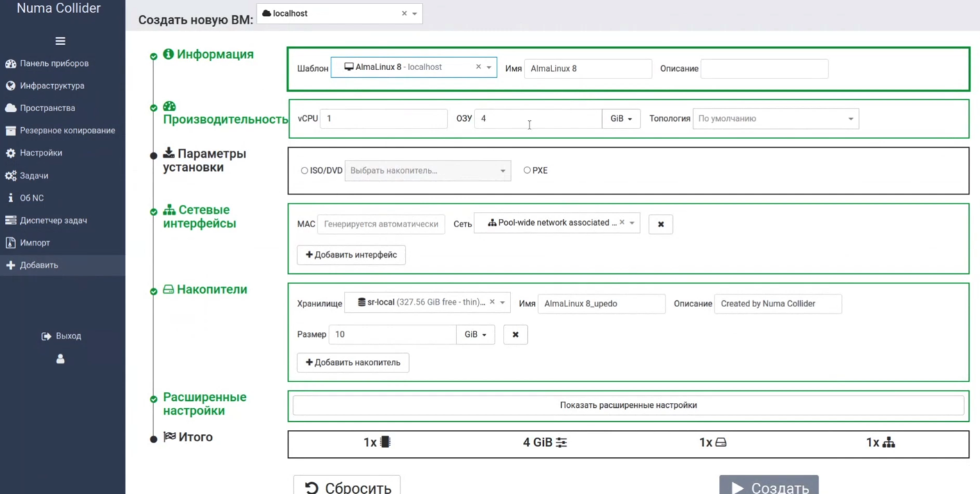
Task: Click the cogs icon beside Задачи
Action: 10,176
